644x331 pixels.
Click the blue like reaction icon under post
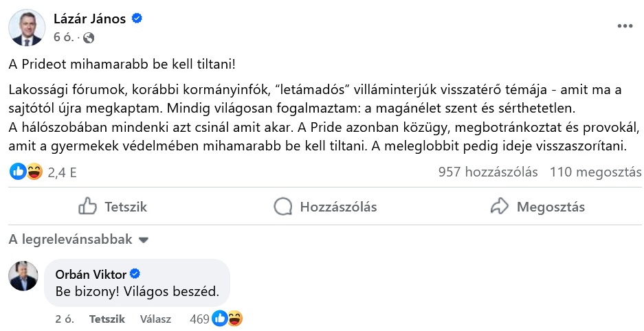[x=18, y=172]
